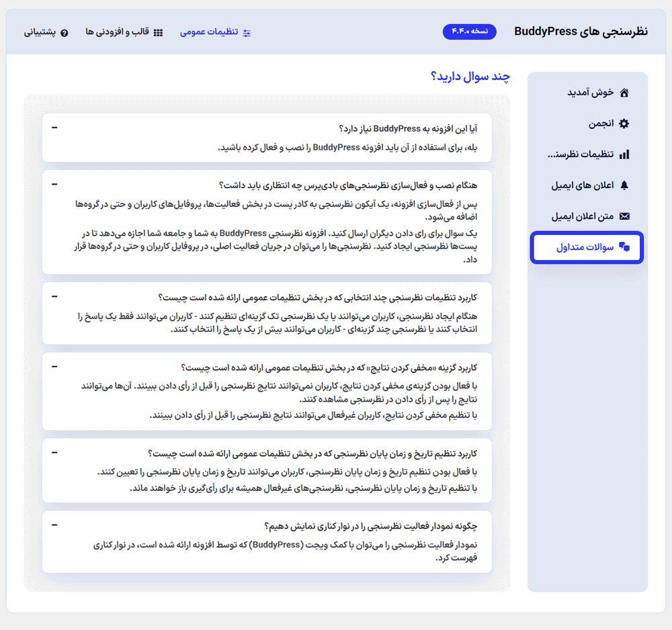Click the question آیا این افزونه به BuddyPress نیاز دارد؟

408,128
